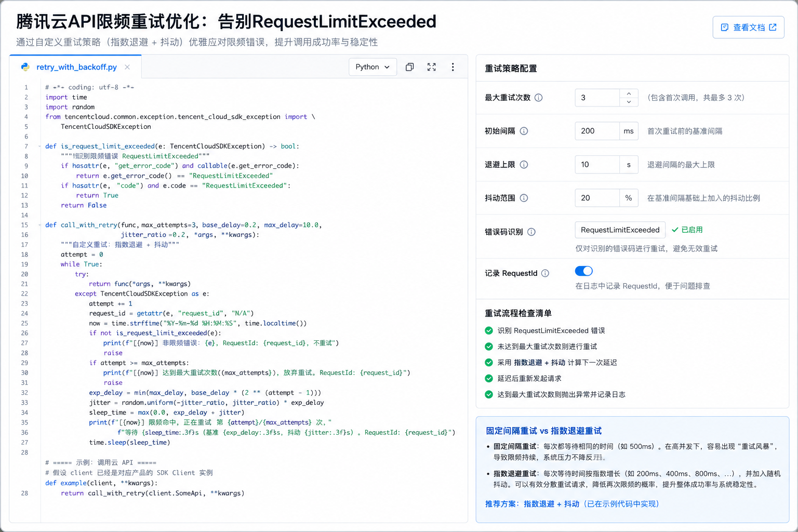Click the code line 'def example(client, **kwargs):'
Viewport: 798px width, 532px height.
(101, 483)
